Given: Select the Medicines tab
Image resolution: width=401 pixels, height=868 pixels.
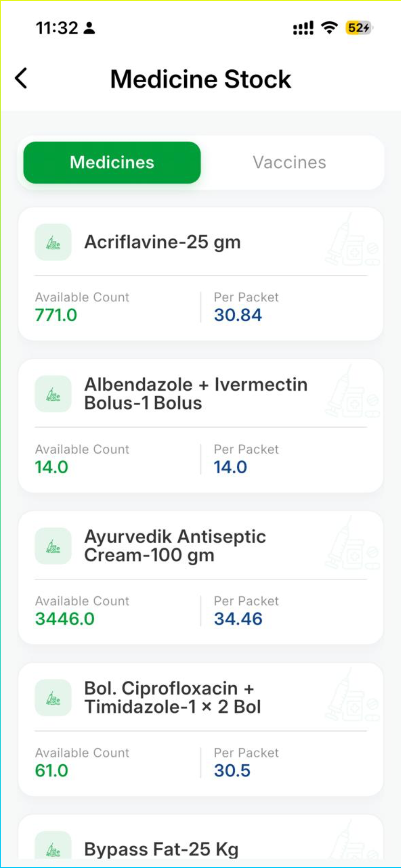Looking at the screenshot, I should click(112, 162).
